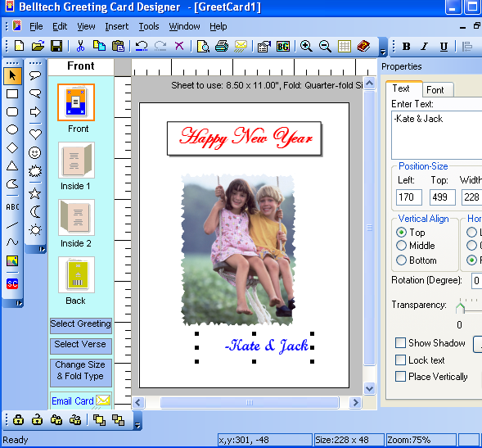Cut selection with the scissors icon
The height and width of the screenshot is (448, 482).
[80, 46]
